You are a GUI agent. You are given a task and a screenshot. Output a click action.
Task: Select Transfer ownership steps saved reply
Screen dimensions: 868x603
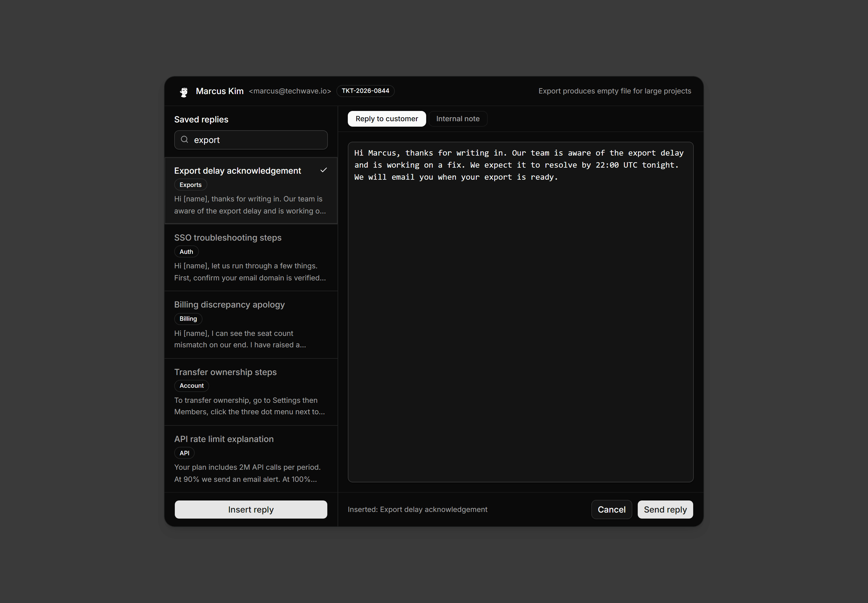[x=251, y=392]
